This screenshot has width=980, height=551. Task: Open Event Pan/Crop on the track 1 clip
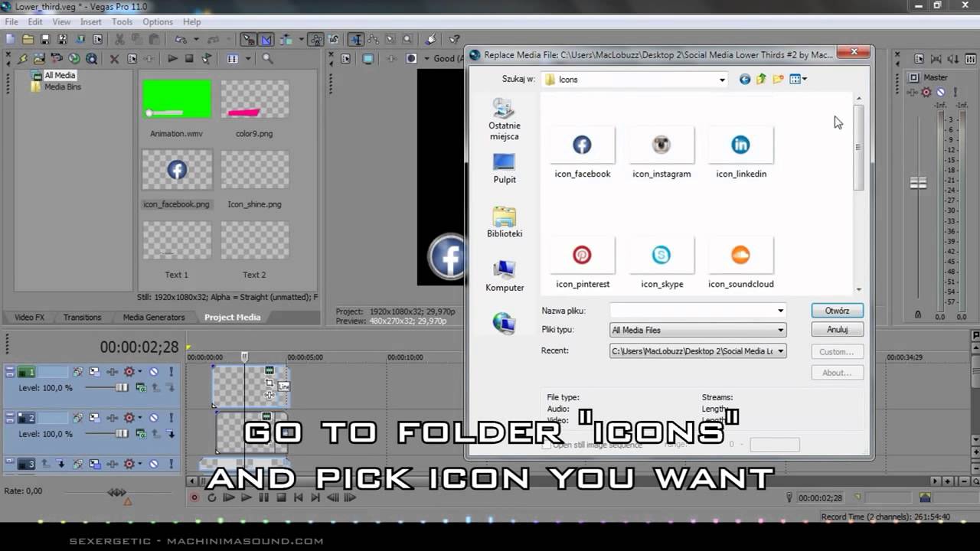(x=269, y=382)
